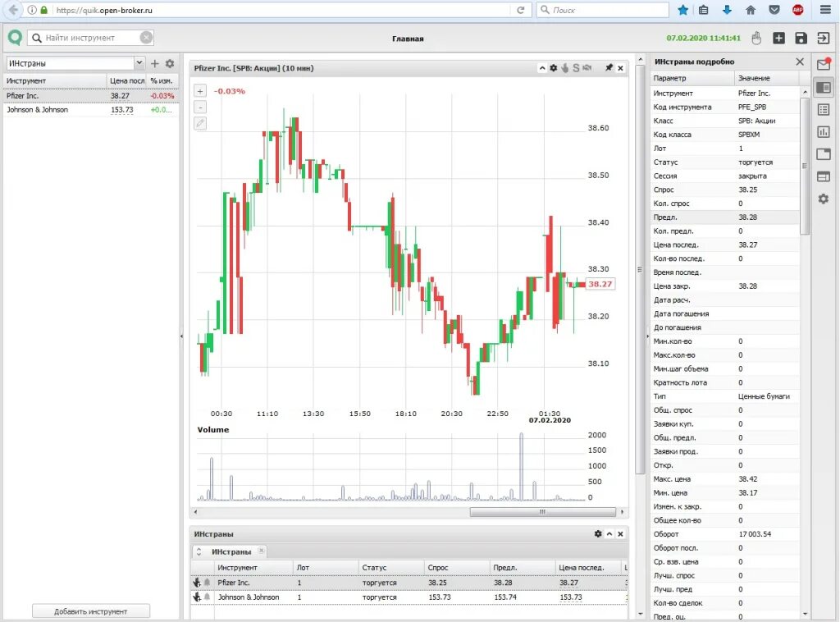
Task: Select the ИНстраны tab
Action: point(231,551)
